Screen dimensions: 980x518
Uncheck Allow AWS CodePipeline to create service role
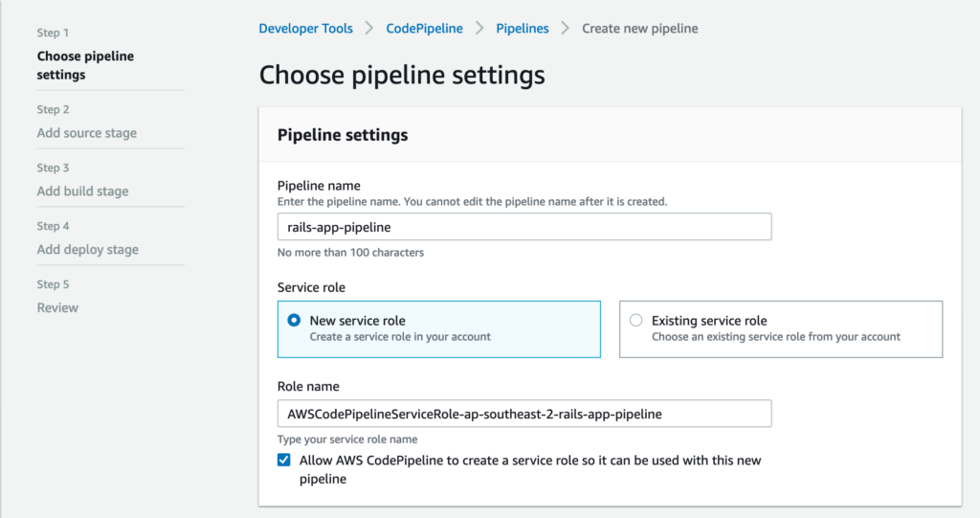[x=283, y=461]
